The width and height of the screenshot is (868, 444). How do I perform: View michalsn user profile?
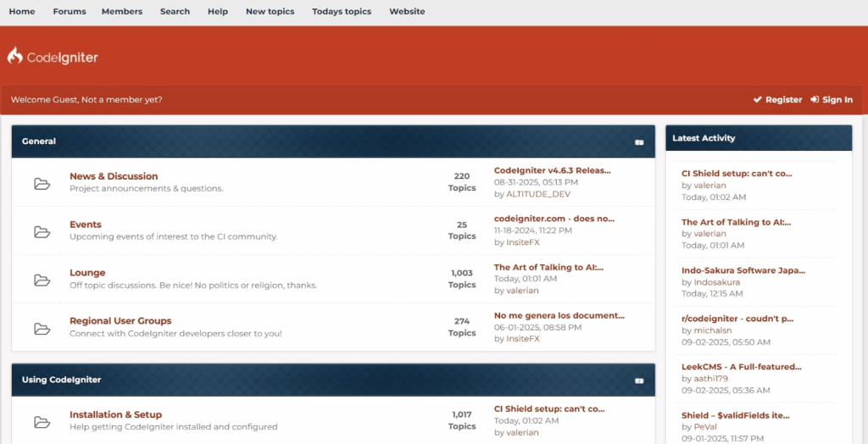tap(712, 330)
